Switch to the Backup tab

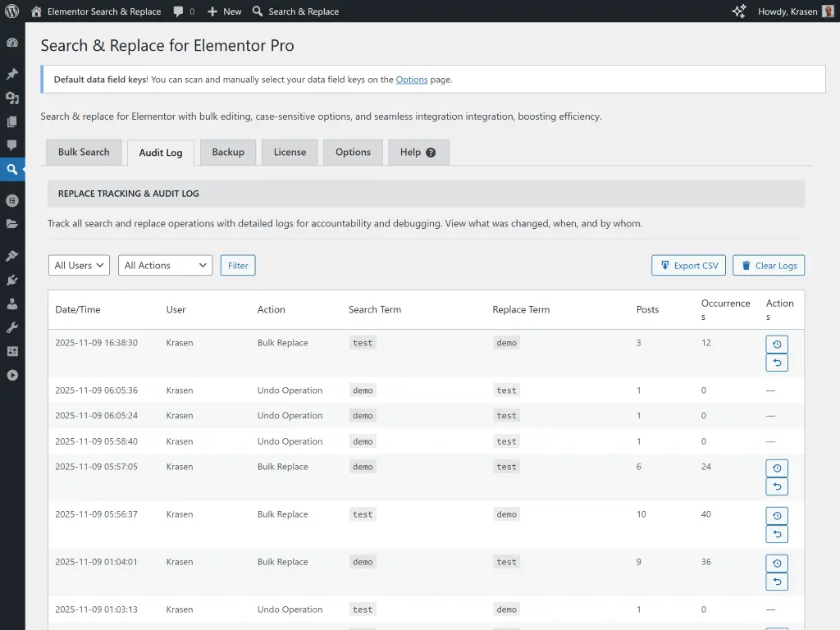pyautogui.click(x=227, y=152)
